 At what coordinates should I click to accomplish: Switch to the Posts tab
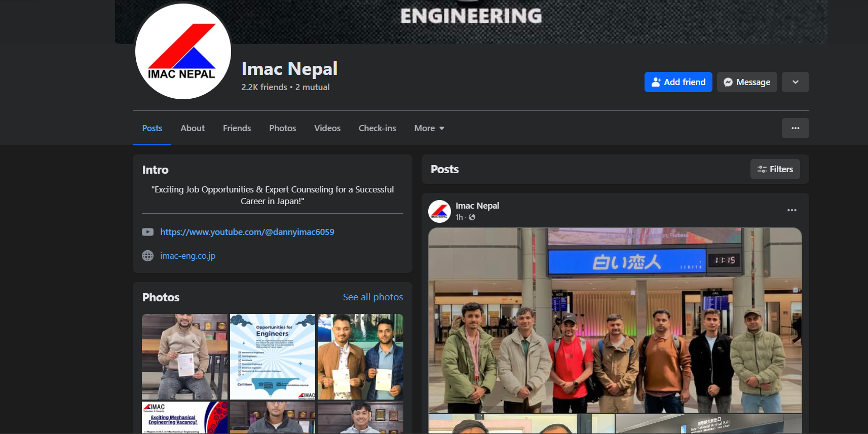pos(152,128)
